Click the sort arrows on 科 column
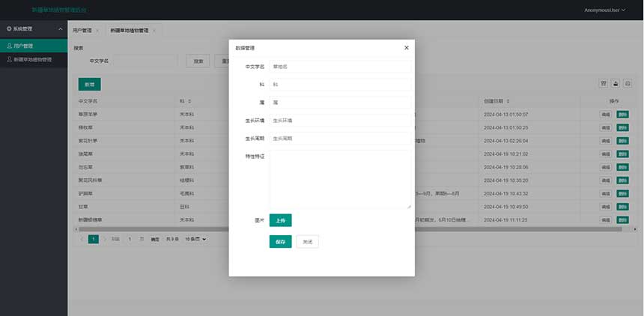 coord(190,100)
